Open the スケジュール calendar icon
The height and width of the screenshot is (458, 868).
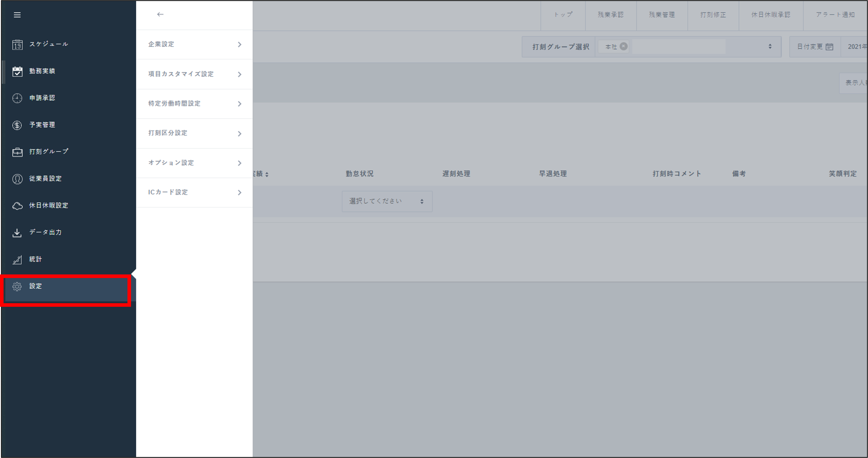tap(17, 45)
